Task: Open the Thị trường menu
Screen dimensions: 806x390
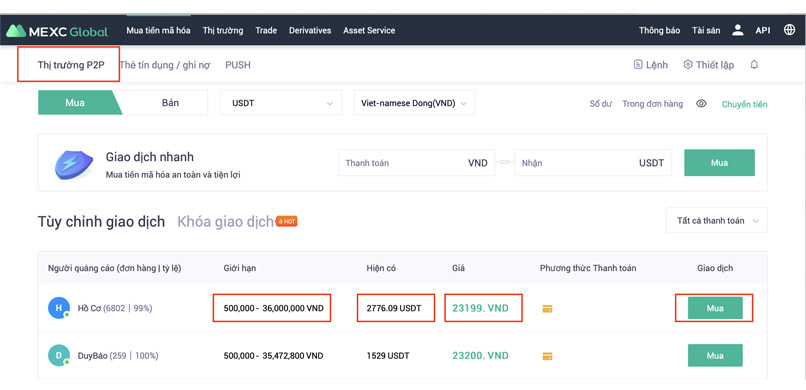Action: 223,30
